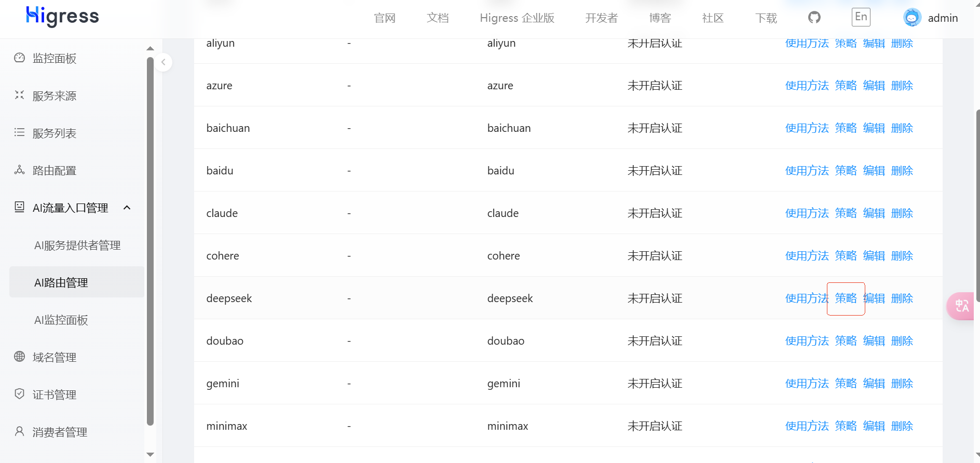Collapse sidebar with the left chevron button
The height and width of the screenshot is (463, 980).
tap(163, 62)
